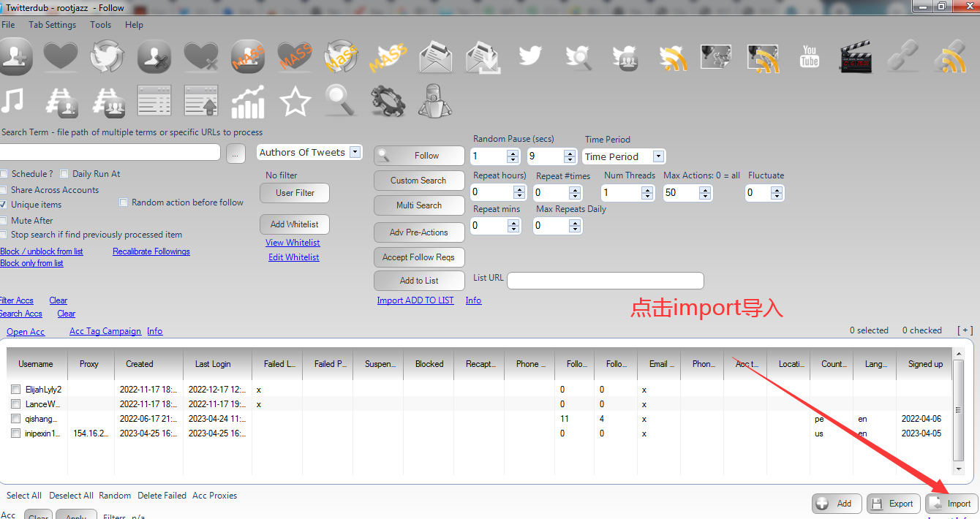Open the View Whitelist link
Screen dimensions: 980x519
[293, 243]
